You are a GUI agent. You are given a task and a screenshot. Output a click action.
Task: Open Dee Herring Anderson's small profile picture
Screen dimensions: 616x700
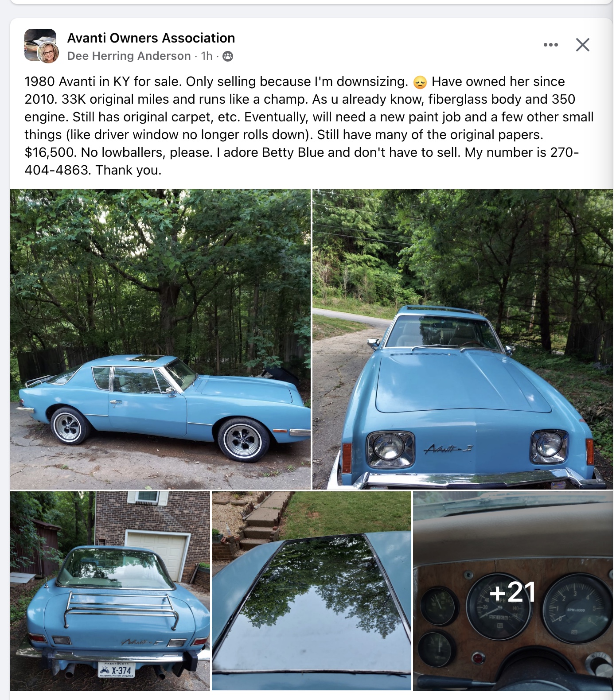click(48, 53)
